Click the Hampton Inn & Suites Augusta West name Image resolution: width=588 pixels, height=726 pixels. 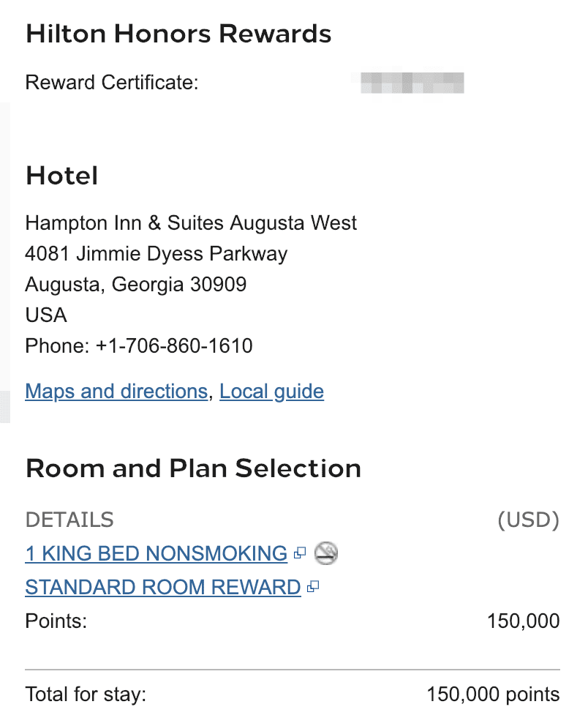[191, 222]
